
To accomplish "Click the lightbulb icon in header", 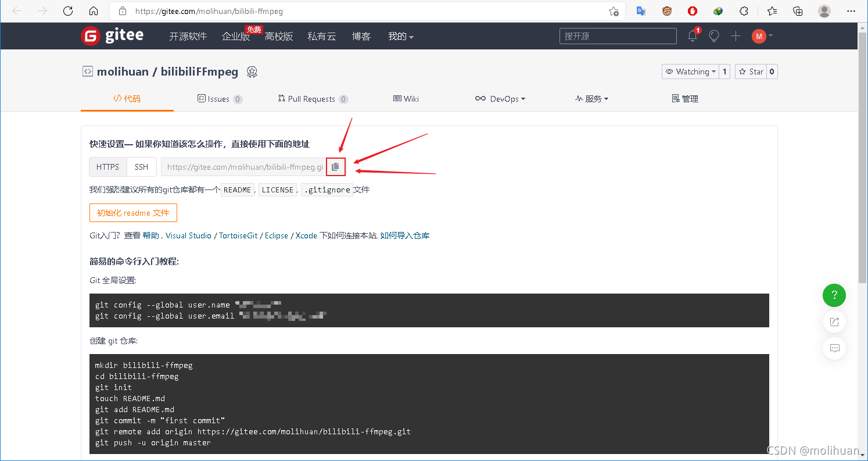I will click(714, 36).
